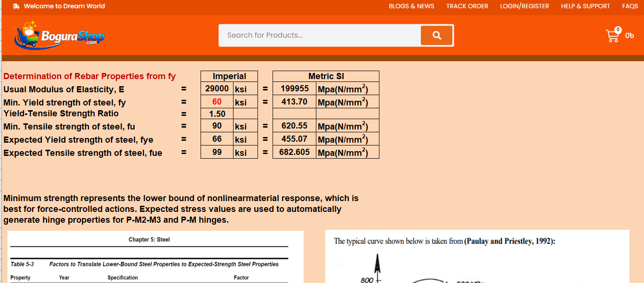This screenshot has height=283, width=644.
Task: Click the 'Minimum strength represents' paragraph
Action: 181,209
